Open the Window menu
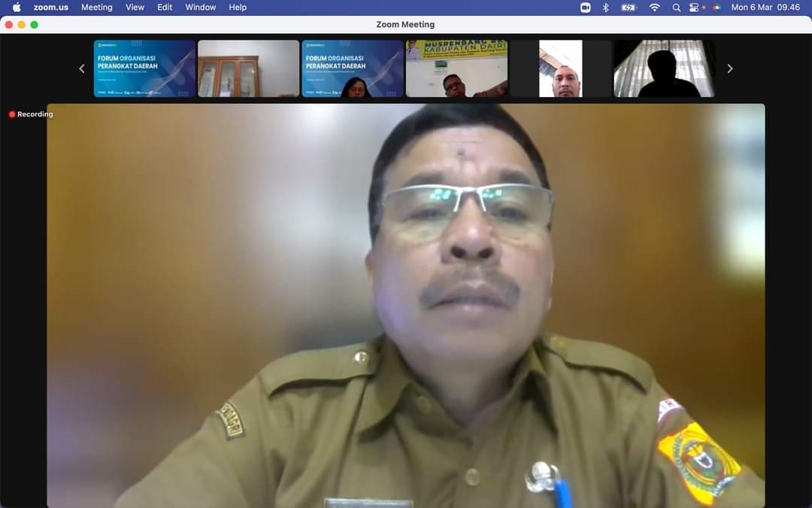 click(200, 8)
